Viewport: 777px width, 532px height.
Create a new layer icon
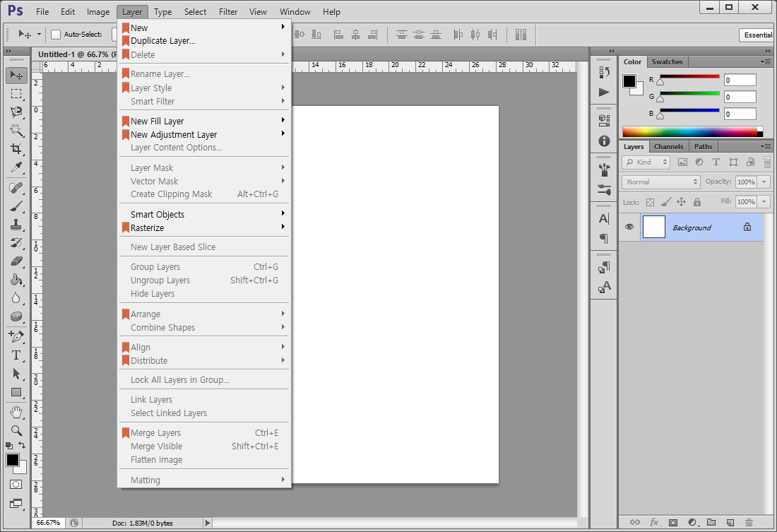click(730, 522)
